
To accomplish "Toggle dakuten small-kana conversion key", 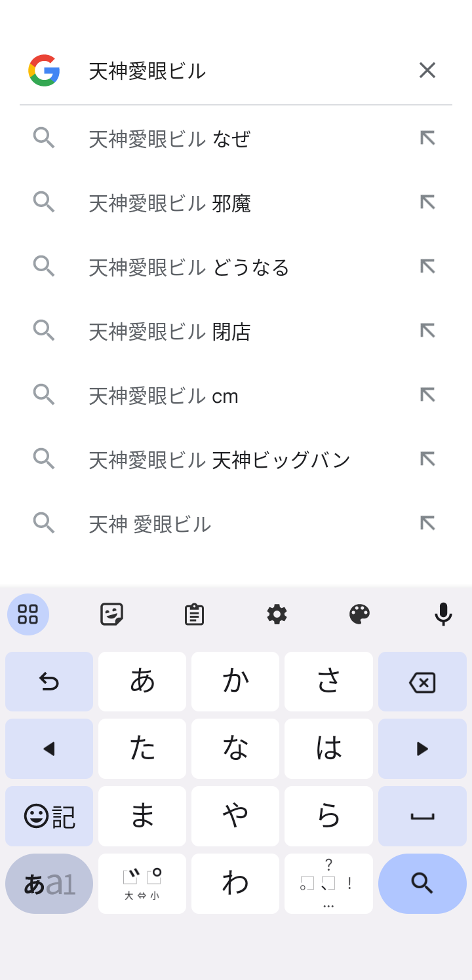I will pyautogui.click(x=142, y=884).
